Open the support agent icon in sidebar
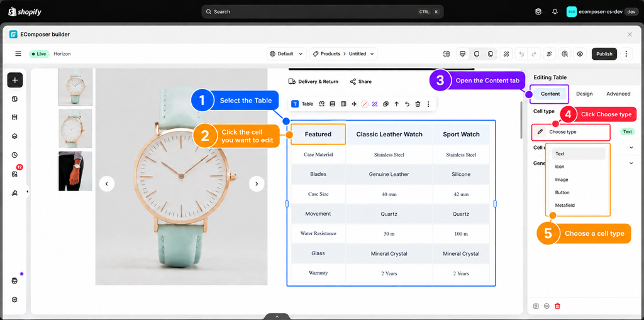644x320 pixels. pyautogui.click(x=15, y=280)
